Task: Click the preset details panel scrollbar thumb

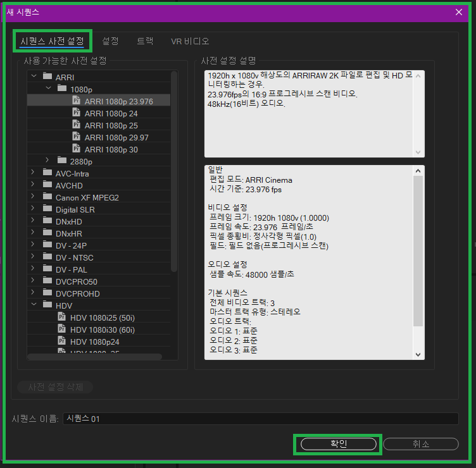Action: click(x=418, y=251)
